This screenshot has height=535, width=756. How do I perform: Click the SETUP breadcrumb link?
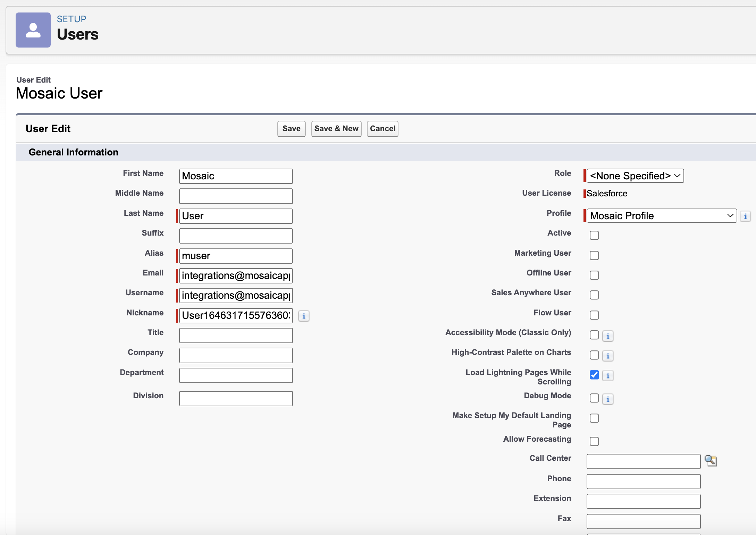point(72,19)
